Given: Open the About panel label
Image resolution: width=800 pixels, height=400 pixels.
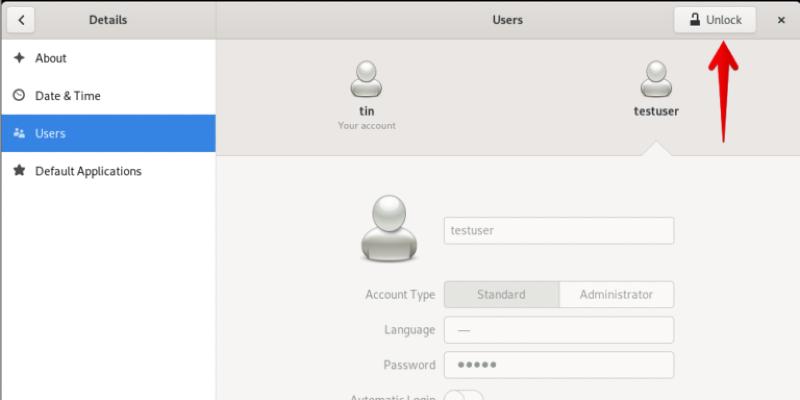Looking at the screenshot, I should pyautogui.click(x=51, y=58).
